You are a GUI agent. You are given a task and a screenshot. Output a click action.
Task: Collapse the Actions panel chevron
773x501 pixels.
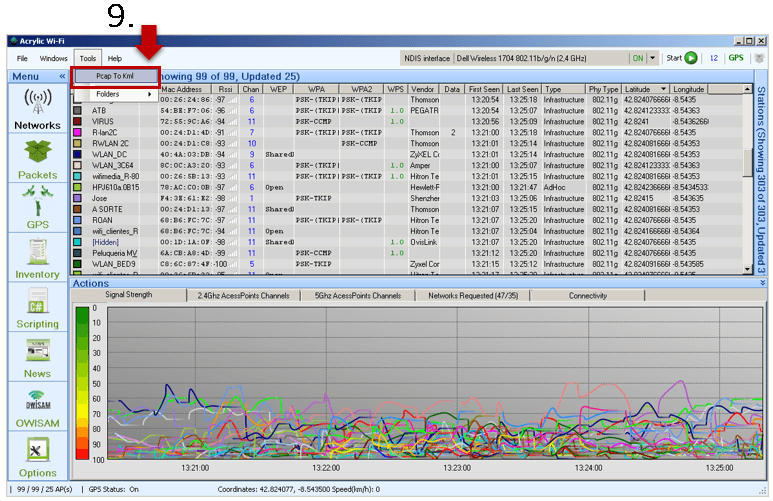pyautogui.click(x=763, y=283)
